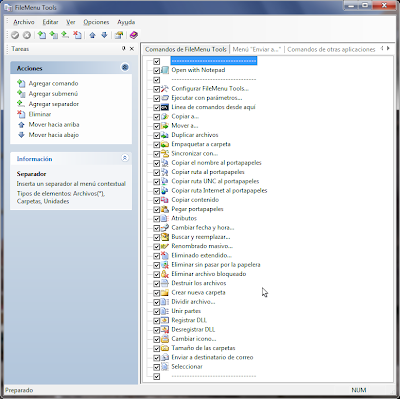Switch to Comandos de otras aplicaciones tab

click(331, 49)
